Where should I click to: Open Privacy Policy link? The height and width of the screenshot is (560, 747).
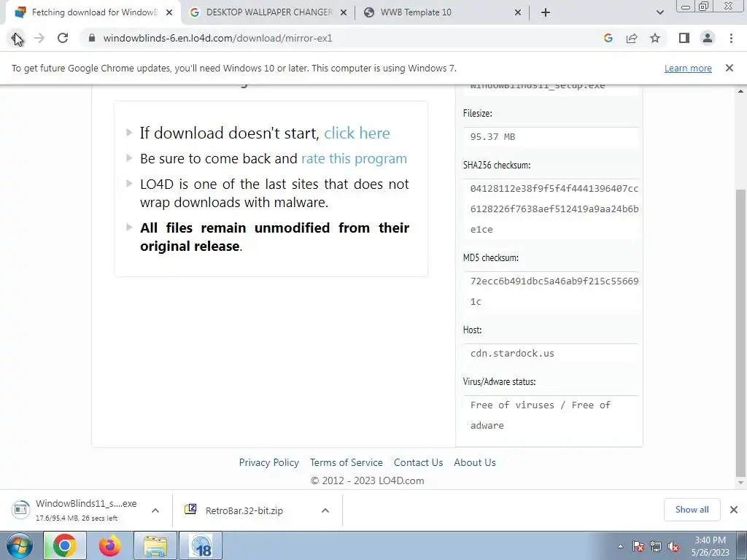coord(268,462)
